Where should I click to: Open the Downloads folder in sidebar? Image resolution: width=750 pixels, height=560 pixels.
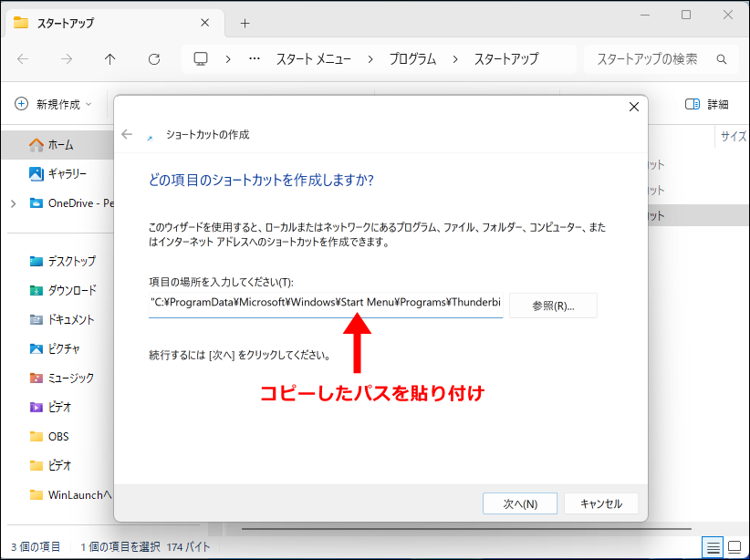click(71, 290)
